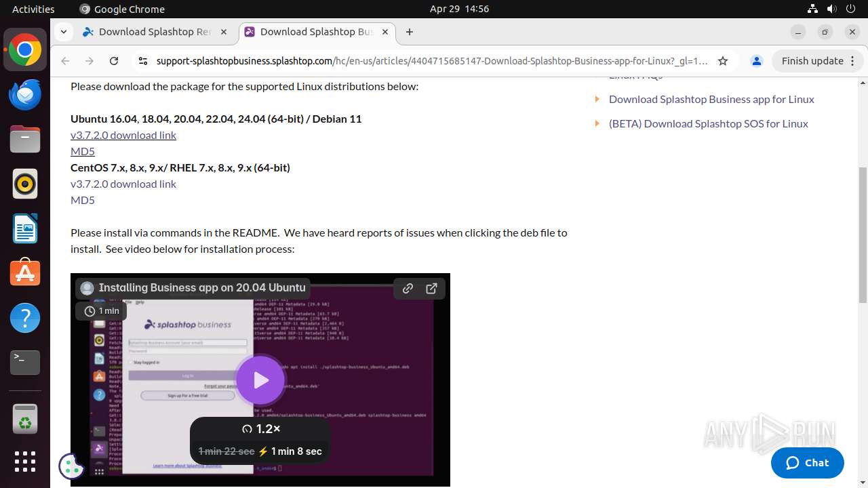Open the Chat support widget
This screenshot has width=868, height=488.
click(807, 463)
